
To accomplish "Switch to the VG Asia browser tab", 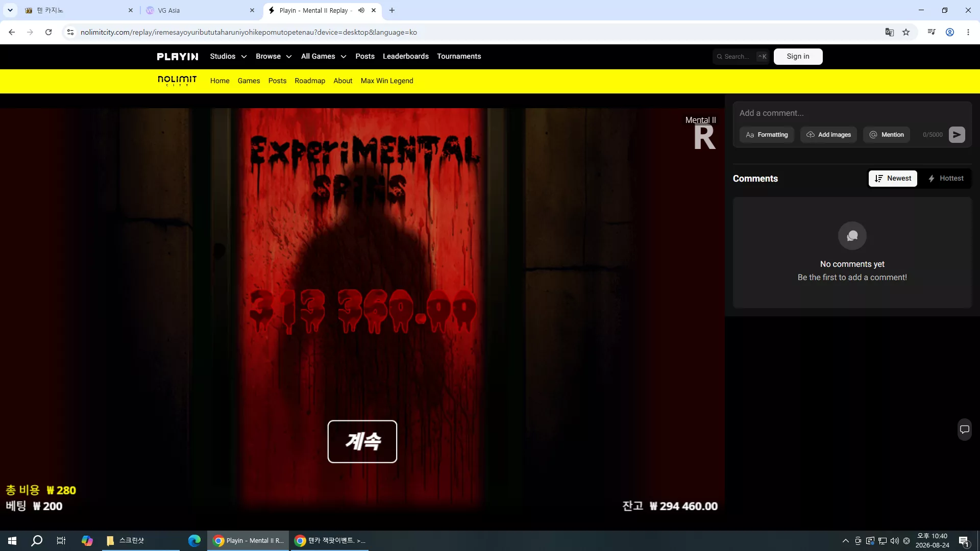I will [x=199, y=10].
